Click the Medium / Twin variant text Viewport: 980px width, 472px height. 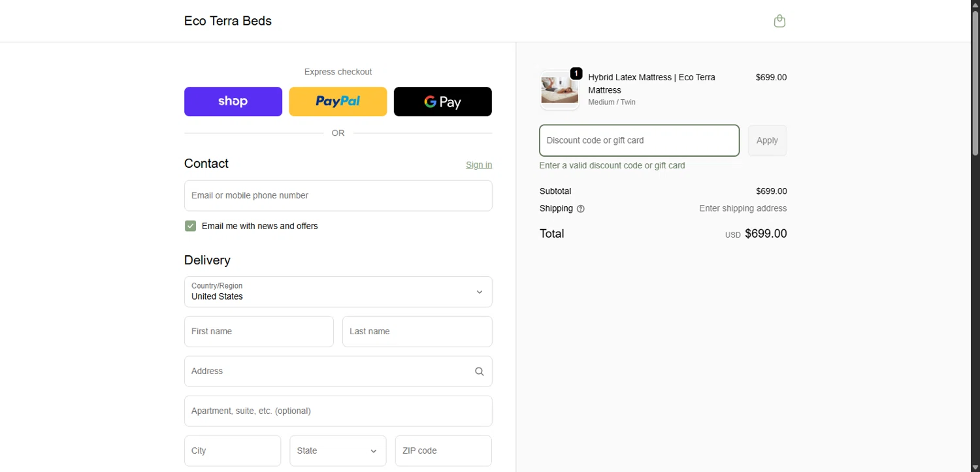tap(612, 102)
